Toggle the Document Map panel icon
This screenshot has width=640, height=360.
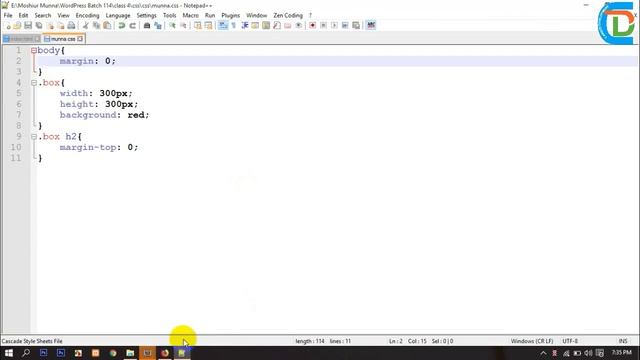(266, 26)
